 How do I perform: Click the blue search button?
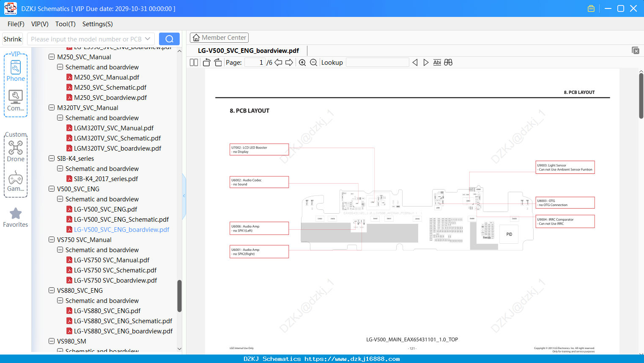169,39
